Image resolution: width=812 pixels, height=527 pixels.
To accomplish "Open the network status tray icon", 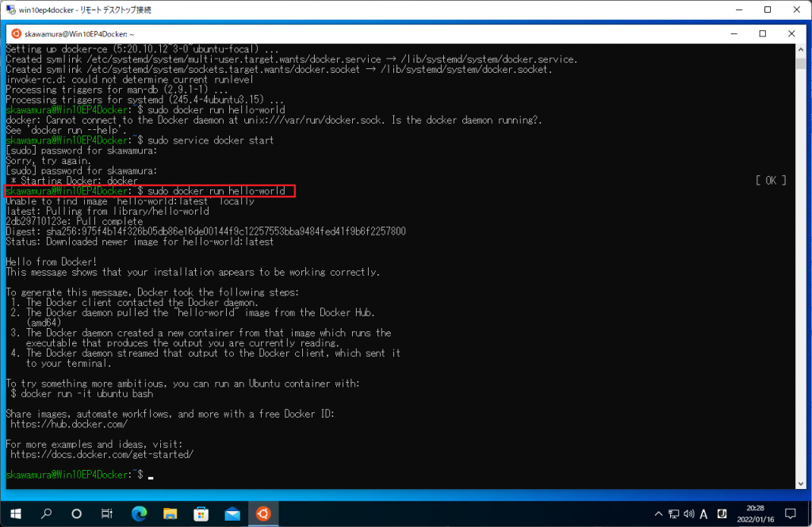I will [673, 514].
